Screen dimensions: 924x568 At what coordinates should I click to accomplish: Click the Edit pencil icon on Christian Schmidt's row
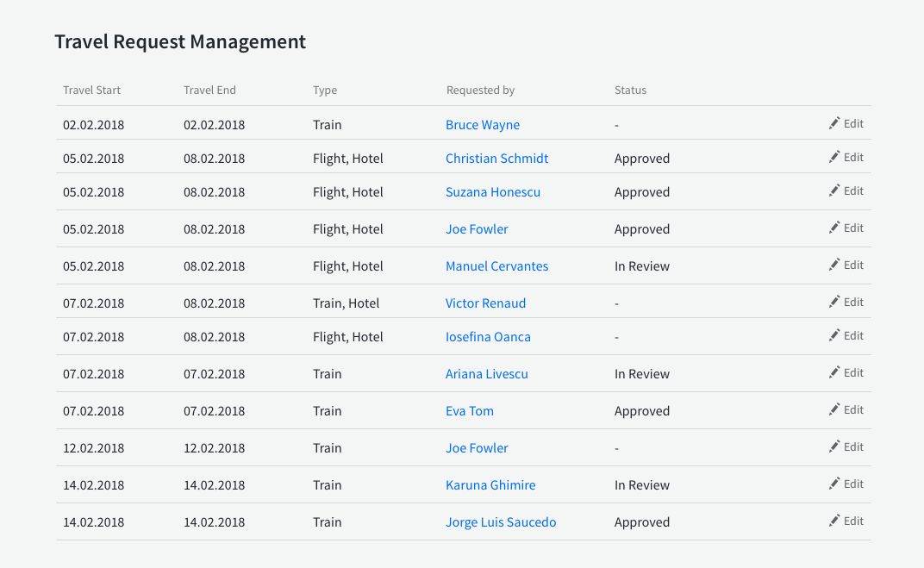click(834, 156)
